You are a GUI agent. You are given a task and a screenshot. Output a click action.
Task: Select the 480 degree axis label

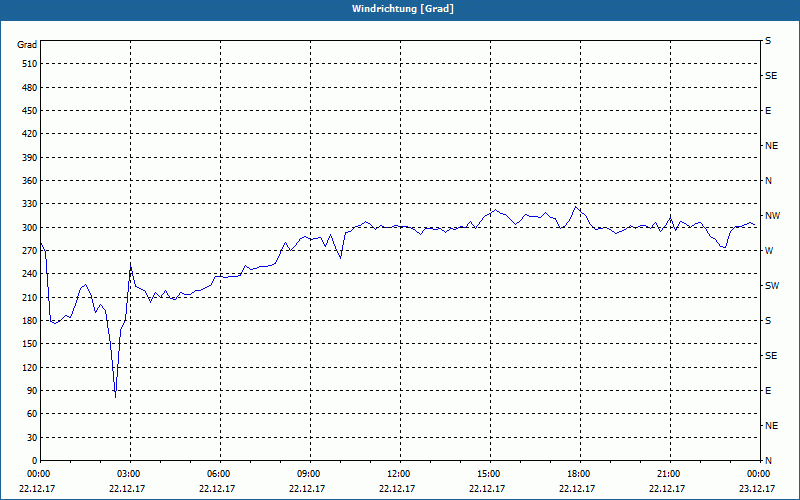point(30,88)
